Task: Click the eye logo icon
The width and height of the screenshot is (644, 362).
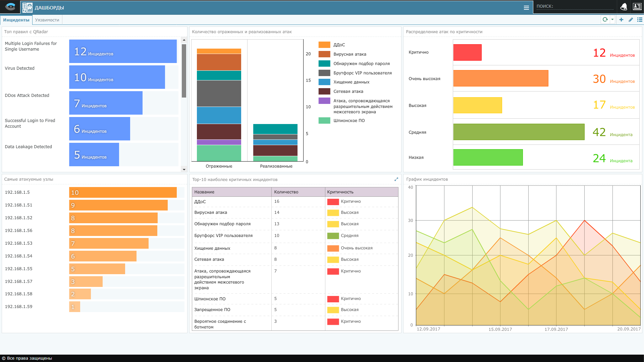Action: [10, 7]
